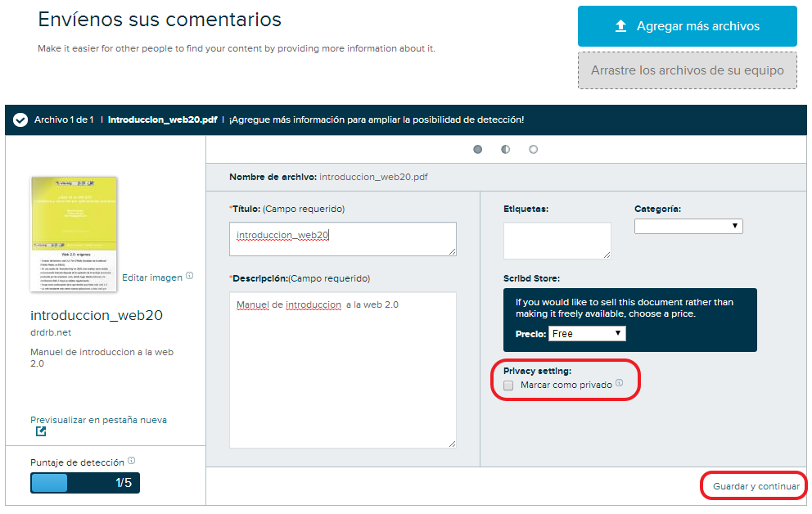Open Previsualizar en pestaña nueva
The width and height of the screenshot is (812, 514).
(x=99, y=419)
